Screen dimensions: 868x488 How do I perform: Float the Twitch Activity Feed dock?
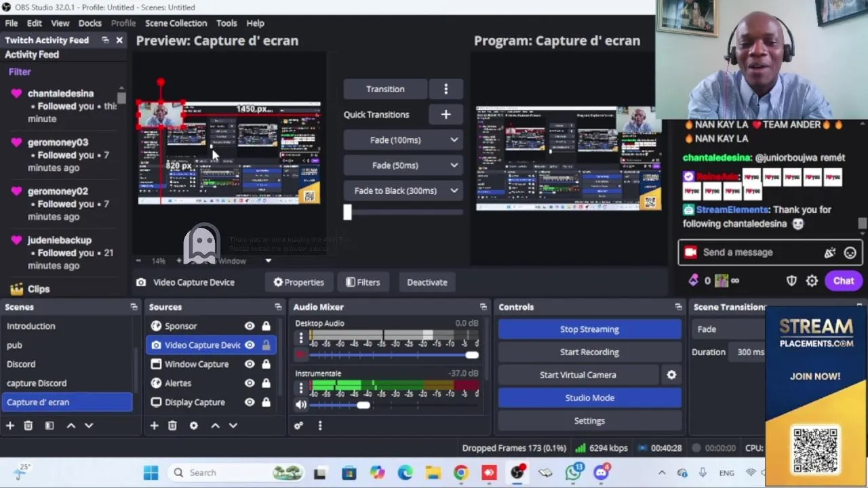pos(105,40)
